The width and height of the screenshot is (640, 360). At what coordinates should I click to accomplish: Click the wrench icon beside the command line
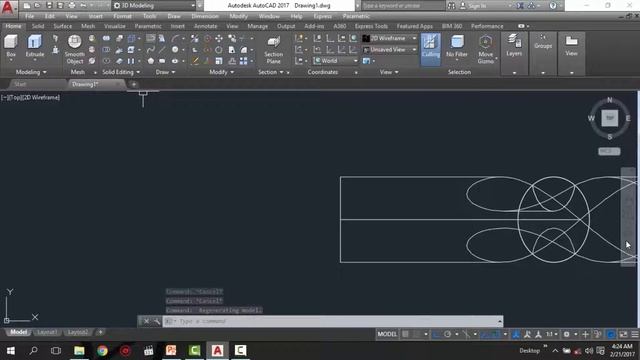156,322
